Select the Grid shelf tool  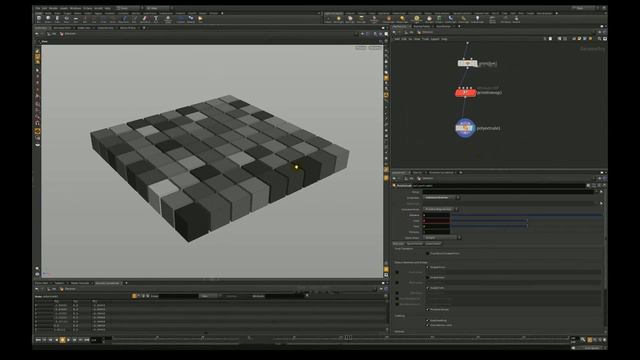pyautogui.click(x=76, y=19)
